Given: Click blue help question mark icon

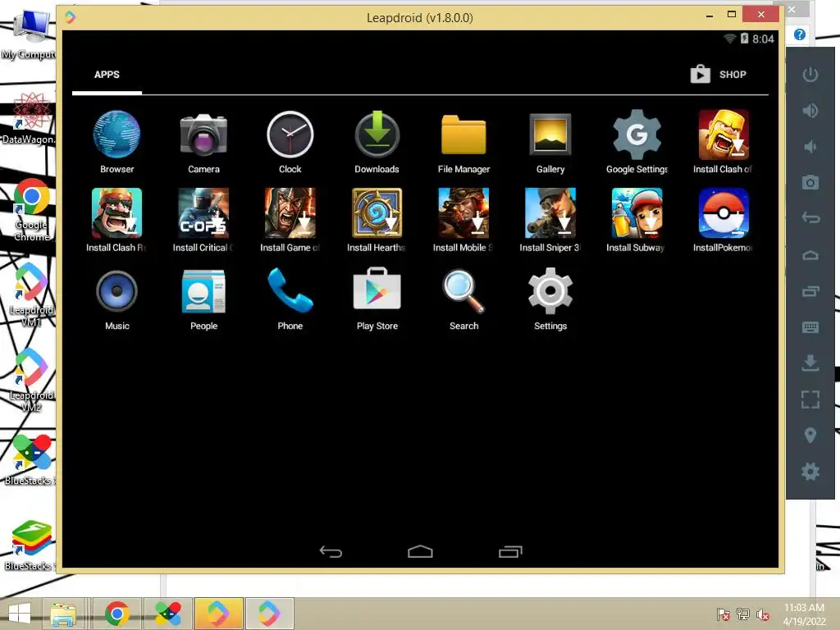Looking at the screenshot, I should pos(799,34).
